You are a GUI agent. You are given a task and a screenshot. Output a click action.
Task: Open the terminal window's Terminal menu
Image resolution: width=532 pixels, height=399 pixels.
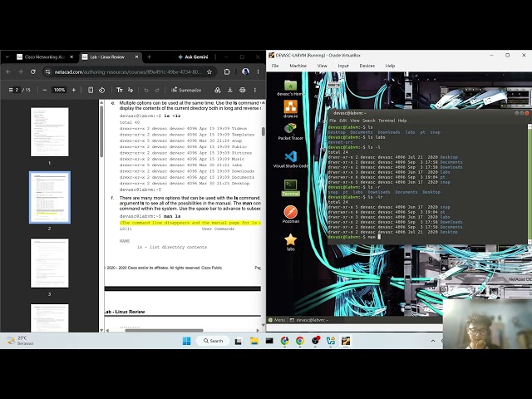pyautogui.click(x=387, y=121)
